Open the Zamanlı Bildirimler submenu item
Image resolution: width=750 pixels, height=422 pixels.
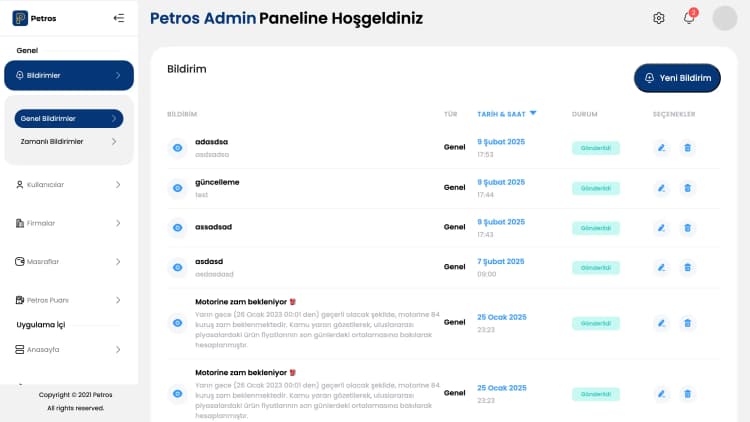tap(68, 142)
